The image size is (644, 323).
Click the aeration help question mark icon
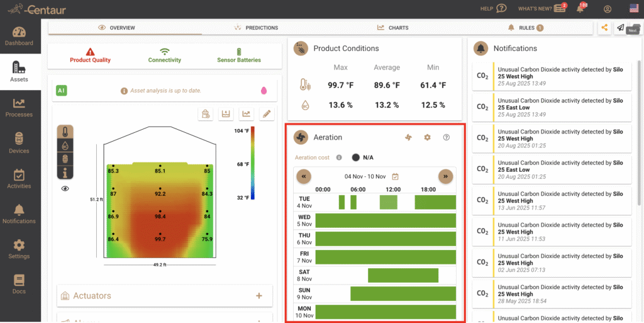coord(447,137)
